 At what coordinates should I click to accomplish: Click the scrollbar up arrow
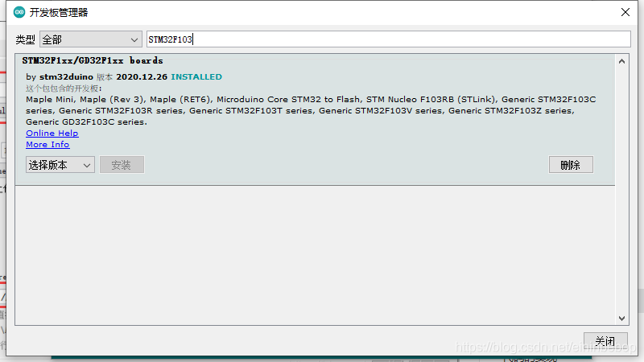621,62
